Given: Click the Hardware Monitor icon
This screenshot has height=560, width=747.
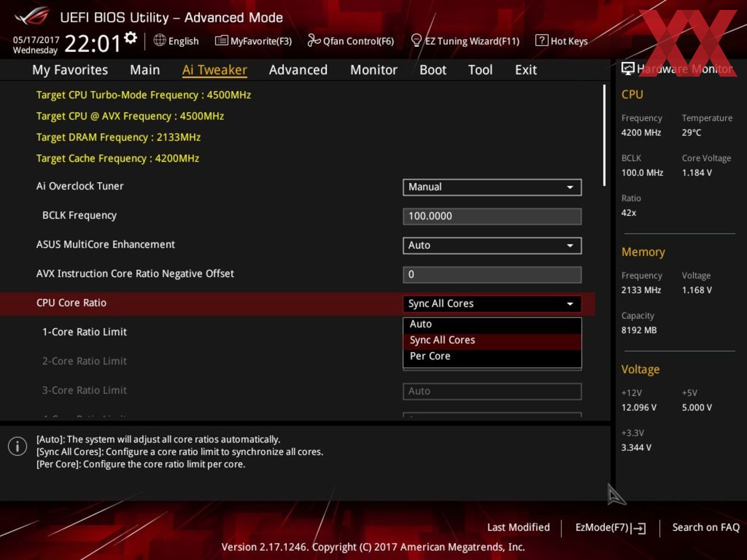Looking at the screenshot, I should 627,69.
